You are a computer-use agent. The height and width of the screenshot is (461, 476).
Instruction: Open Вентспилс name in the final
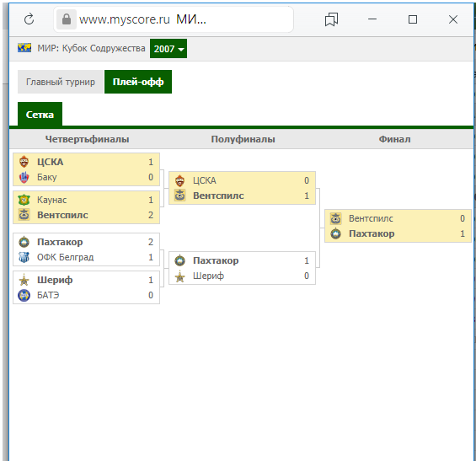point(371,218)
